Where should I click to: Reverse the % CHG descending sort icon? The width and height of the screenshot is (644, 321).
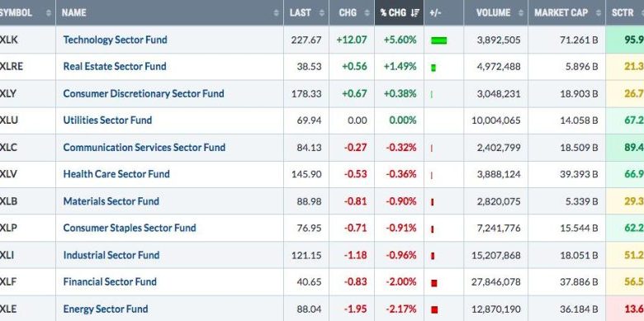pyautogui.click(x=414, y=13)
